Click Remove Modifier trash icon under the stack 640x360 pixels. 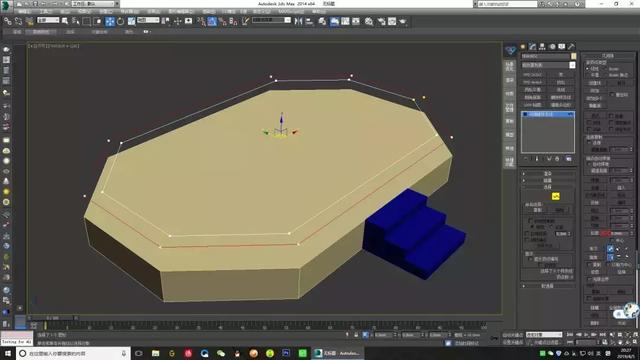pos(557,158)
